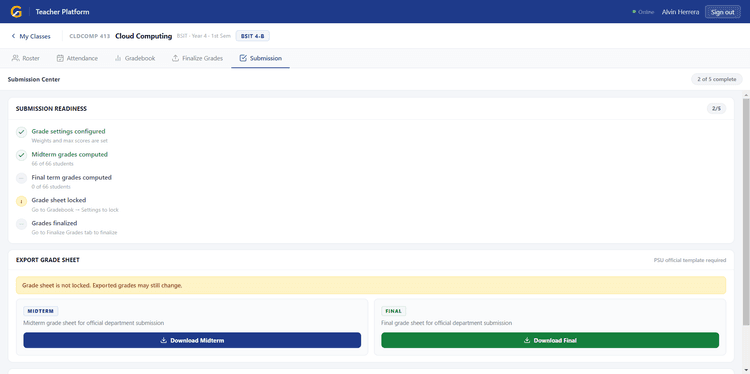Screen dimensions: 750x374
Task: Click the Attendance tab calendar icon
Action: tap(60, 58)
